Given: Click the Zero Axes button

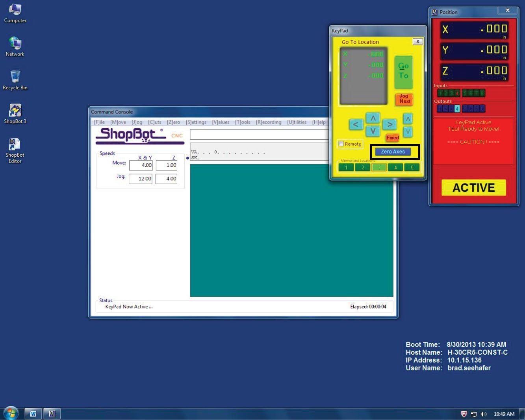Looking at the screenshot, I should [x=393, y=152].
